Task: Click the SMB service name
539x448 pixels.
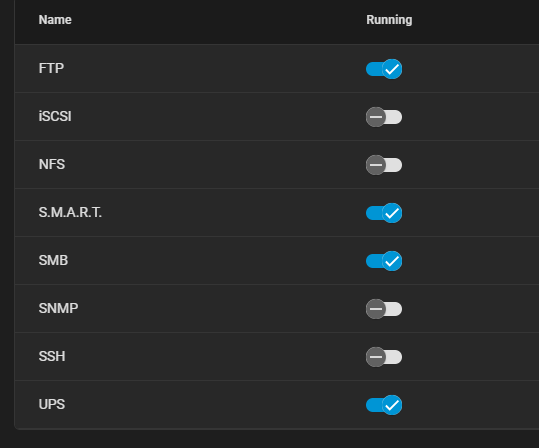Action: click(x=53, y=260)
